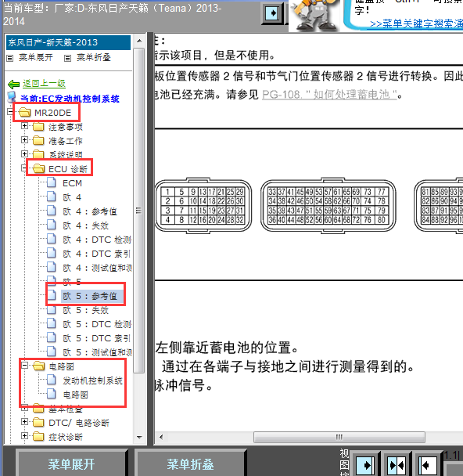This screenshot has width=463, height=476.
Task: Collapse the 电路图 folder node
Action: [24, 365]
